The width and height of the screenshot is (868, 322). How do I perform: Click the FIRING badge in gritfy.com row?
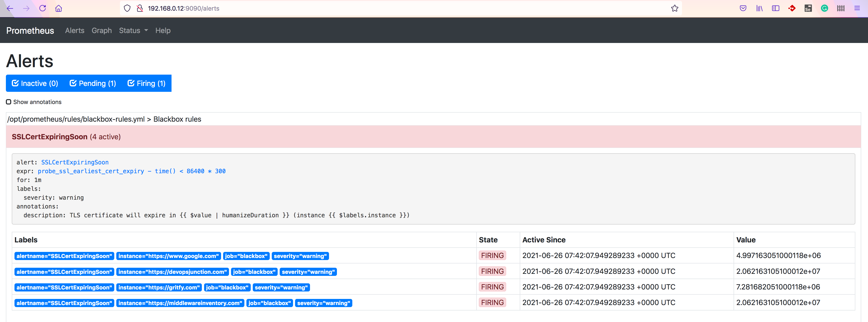click(x=492, y=287)
